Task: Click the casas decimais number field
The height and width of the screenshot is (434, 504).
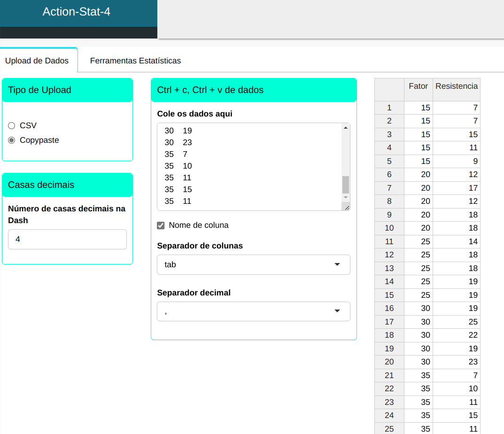Action: 67,239
